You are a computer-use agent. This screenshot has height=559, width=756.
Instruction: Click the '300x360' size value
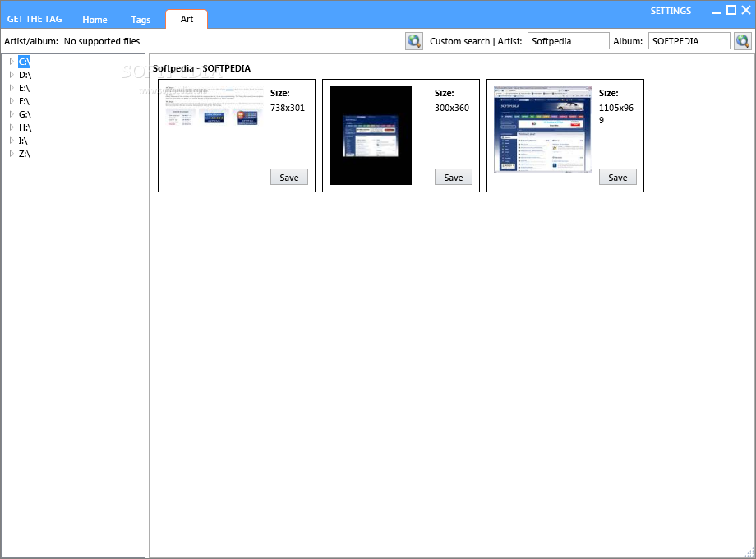(x=452, y=108)
